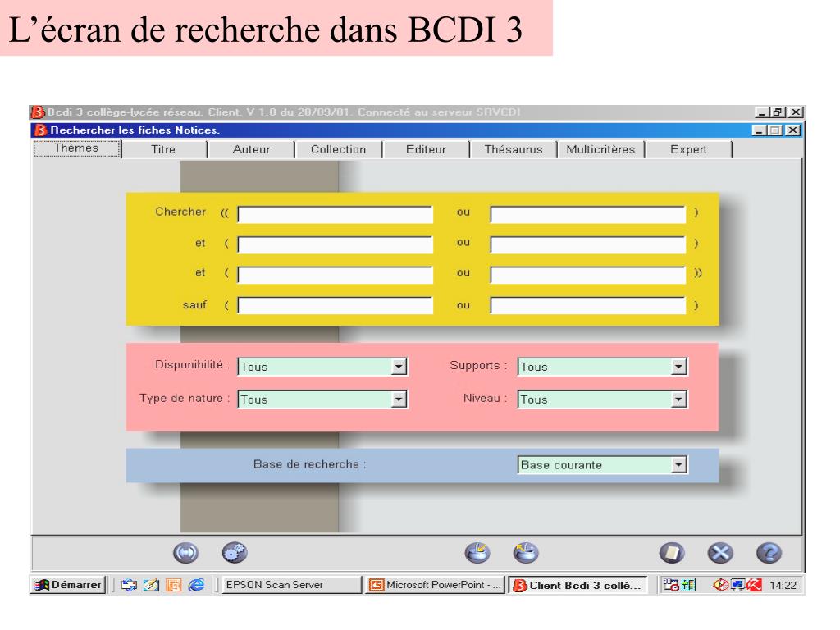Click the blank page round icon
This screenshot has width=840, height=630.
(672, 553)
